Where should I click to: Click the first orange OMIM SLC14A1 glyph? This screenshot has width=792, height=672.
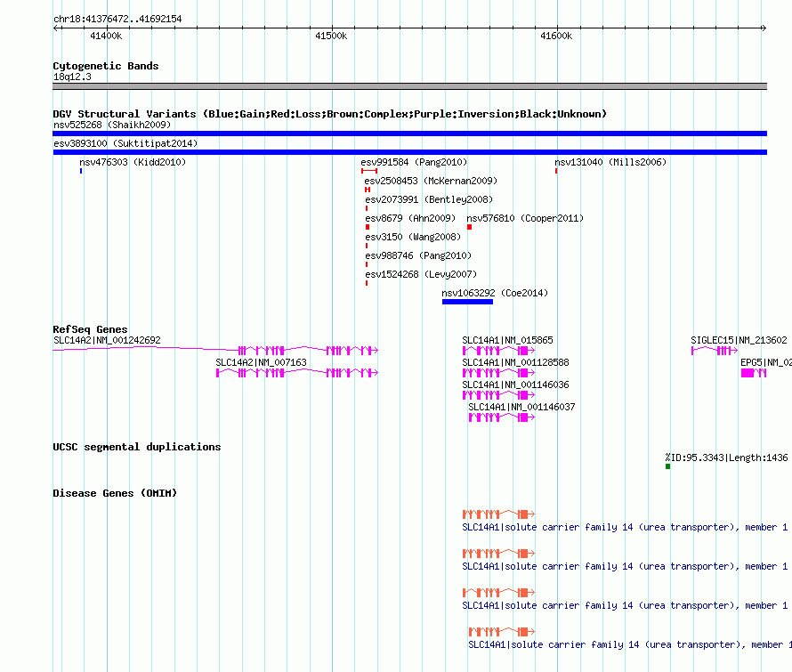(498, 514)
